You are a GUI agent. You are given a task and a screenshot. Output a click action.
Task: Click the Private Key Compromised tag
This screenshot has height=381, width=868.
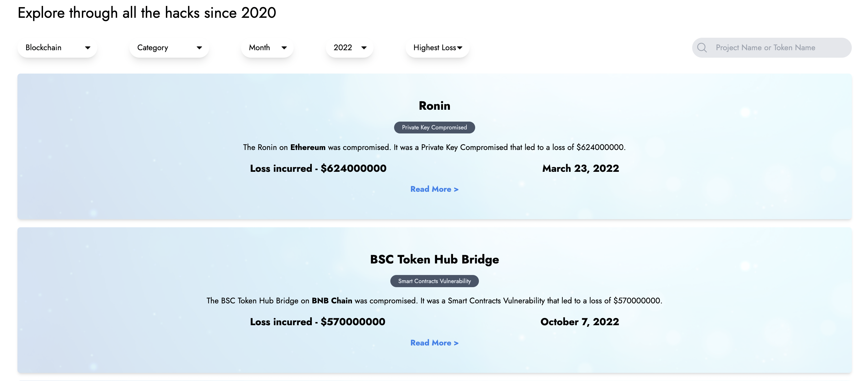pos(434,127)
